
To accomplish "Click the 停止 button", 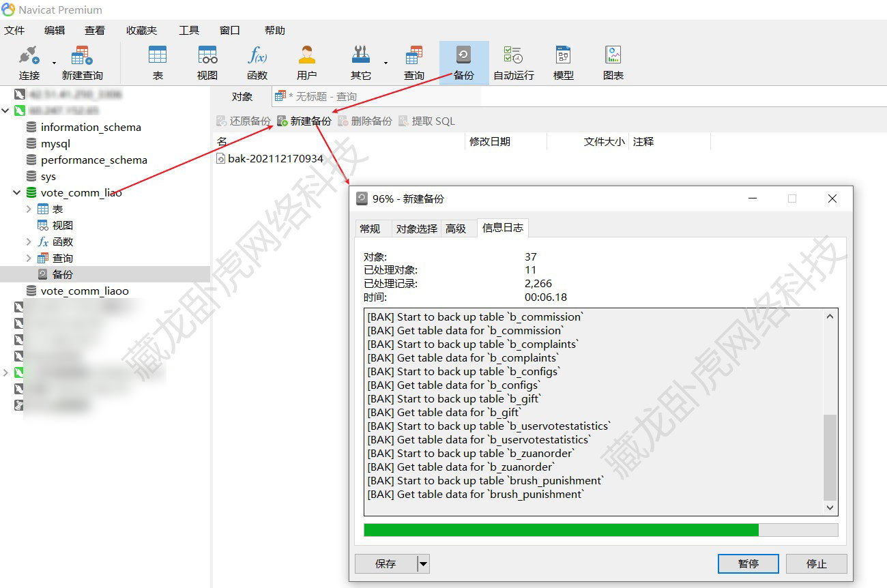I will tap(817, 563).
